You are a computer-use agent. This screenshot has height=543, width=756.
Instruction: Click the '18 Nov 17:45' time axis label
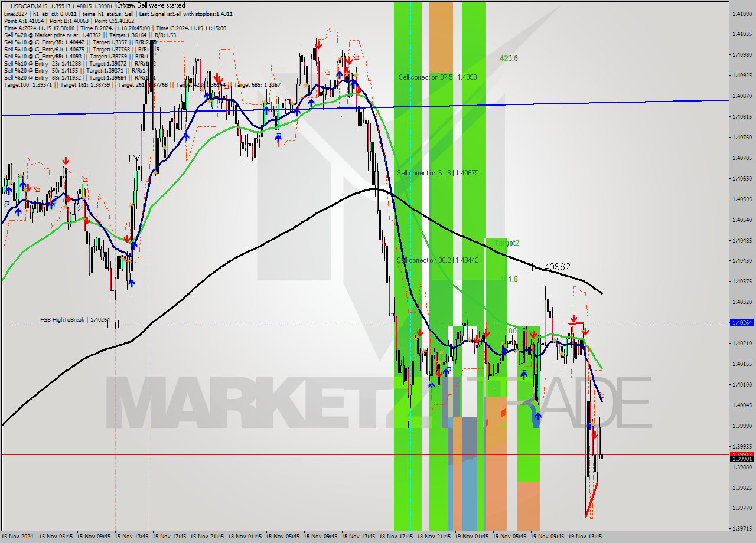(396, 537)
